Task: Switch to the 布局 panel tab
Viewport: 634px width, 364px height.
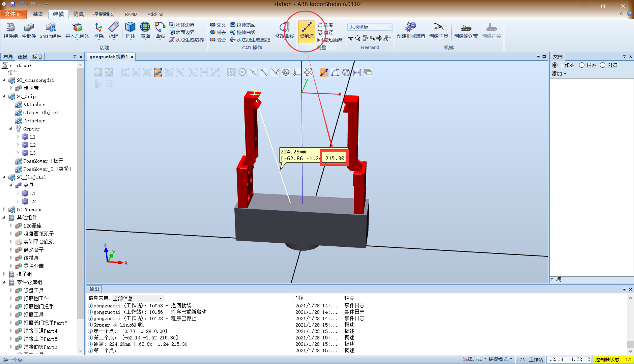Action: pos(8,56)
